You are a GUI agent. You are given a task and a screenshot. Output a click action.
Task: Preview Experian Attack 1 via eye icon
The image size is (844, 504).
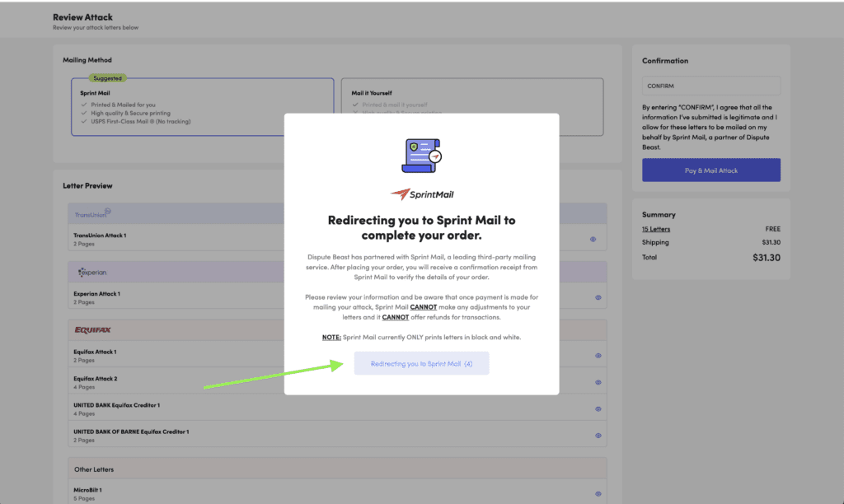tap(598, 297)
